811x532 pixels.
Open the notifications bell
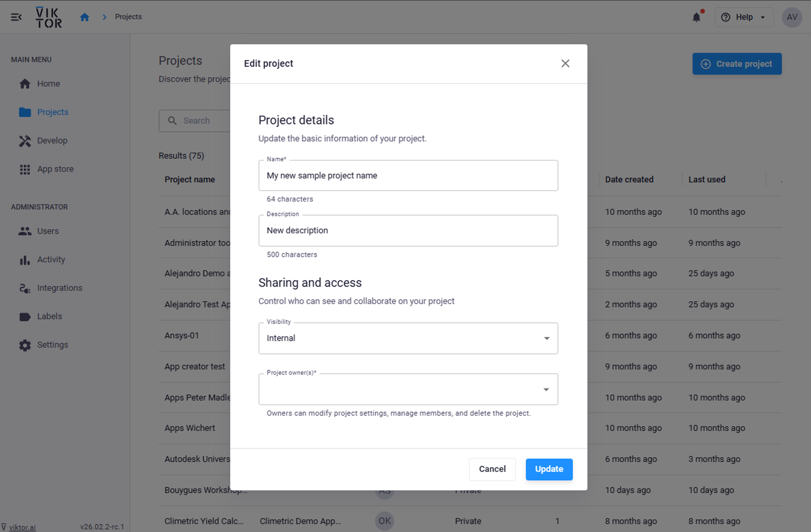click(x=696, y=17)
